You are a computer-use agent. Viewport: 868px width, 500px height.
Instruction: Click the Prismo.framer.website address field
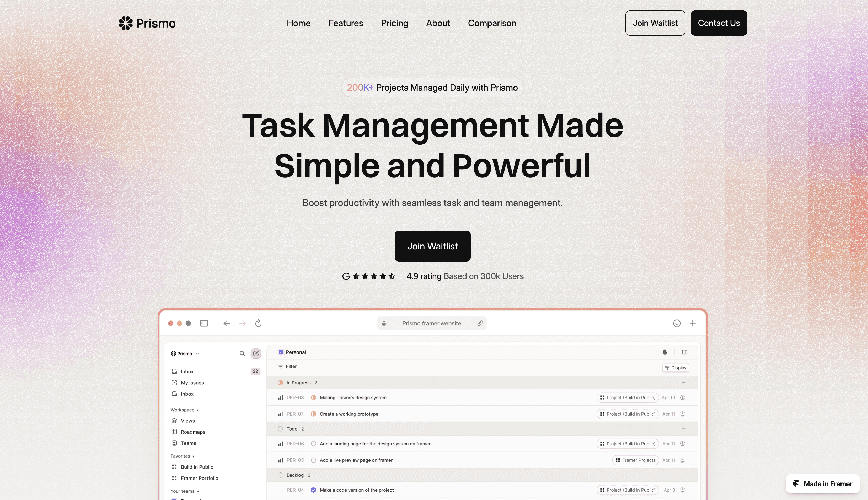click(x=431, y=323)
